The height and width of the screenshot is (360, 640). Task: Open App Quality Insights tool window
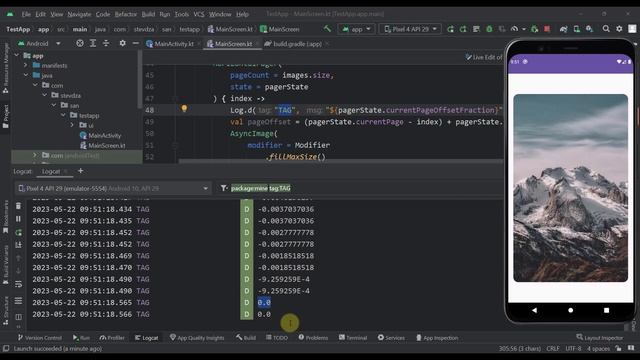click(197, 338)
